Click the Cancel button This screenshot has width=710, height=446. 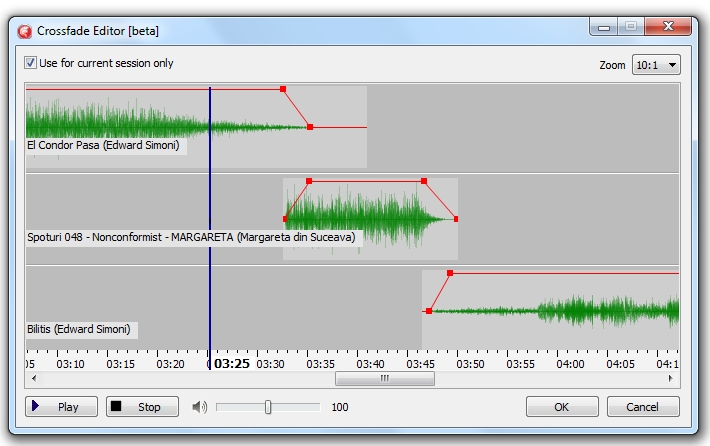point(643,407)
